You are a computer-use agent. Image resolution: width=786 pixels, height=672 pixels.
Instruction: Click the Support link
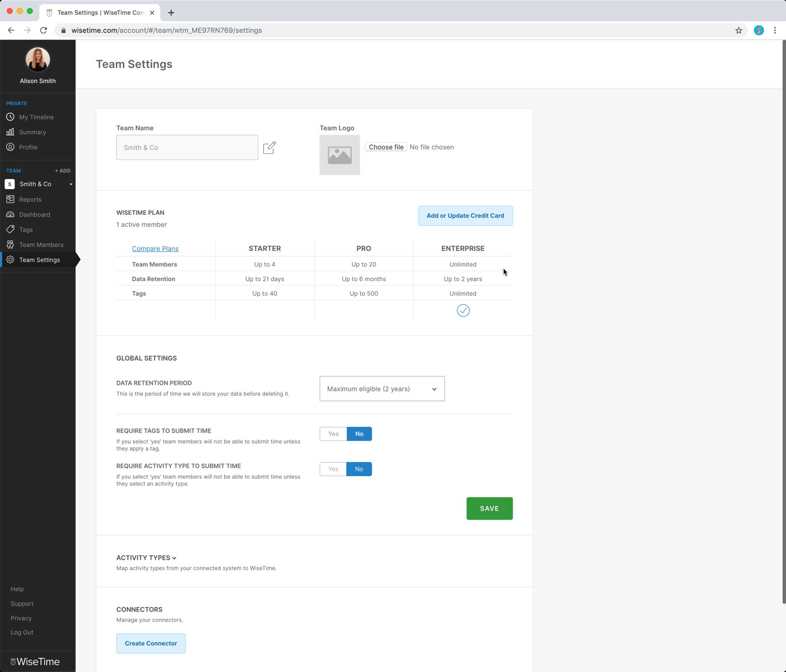click(22, 604)
